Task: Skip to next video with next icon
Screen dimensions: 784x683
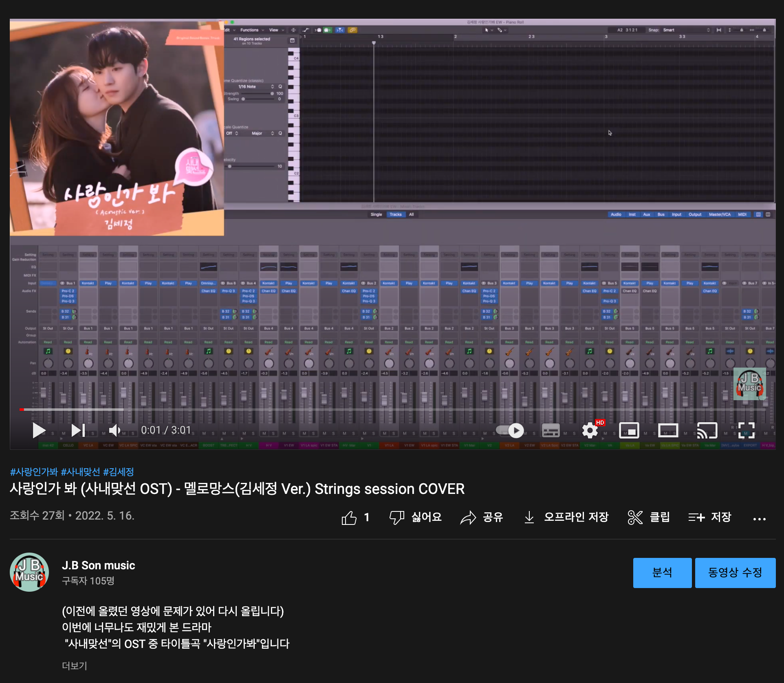Action: click(78, 430)
